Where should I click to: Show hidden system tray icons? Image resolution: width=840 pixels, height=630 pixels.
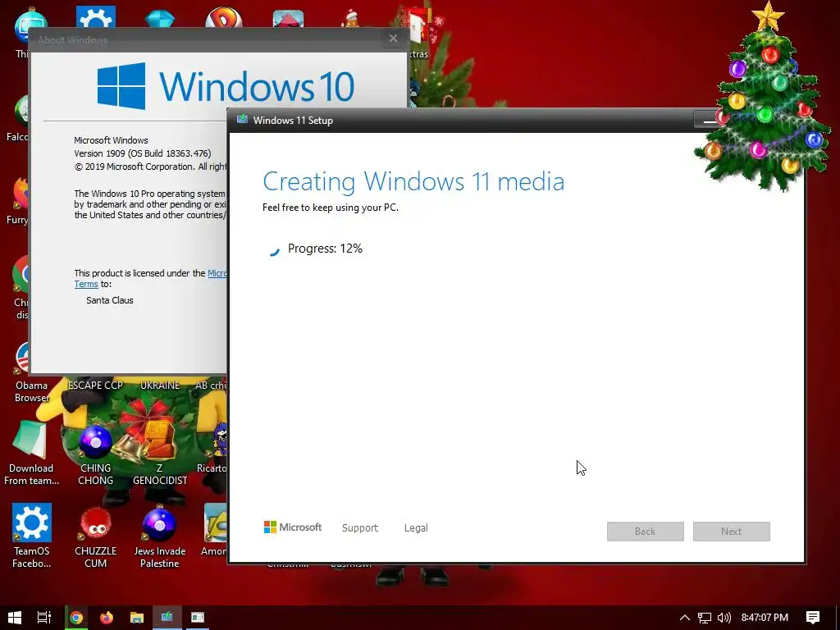685,618
